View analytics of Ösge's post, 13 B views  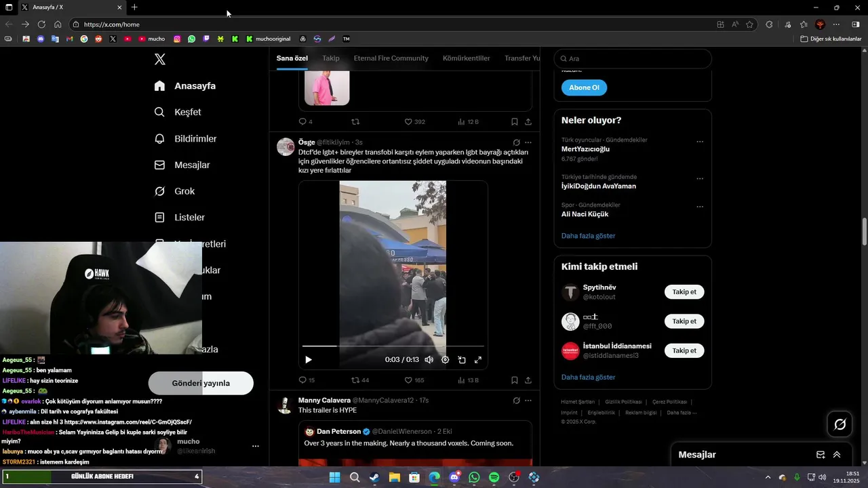[x=468, y=380]
